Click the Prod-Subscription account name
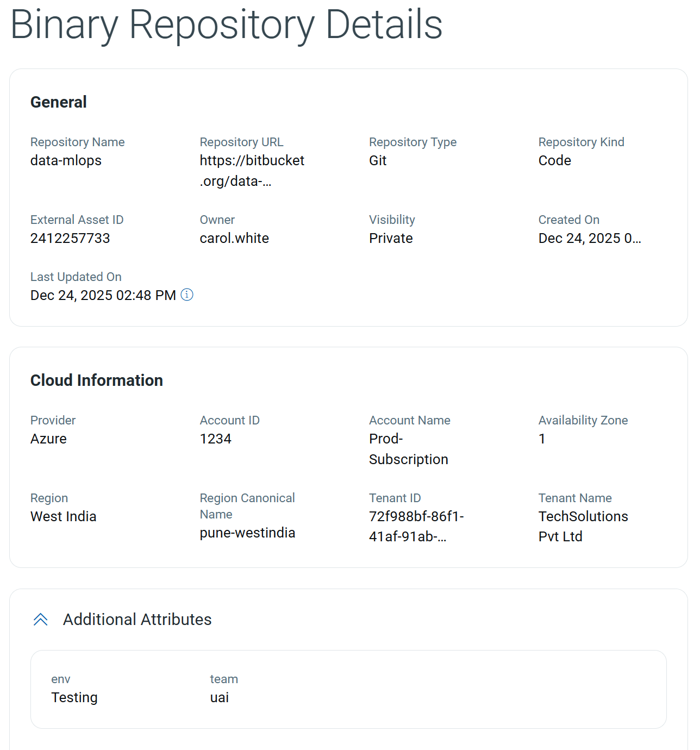This screenshot has height=750, width=700. [408, 449]
